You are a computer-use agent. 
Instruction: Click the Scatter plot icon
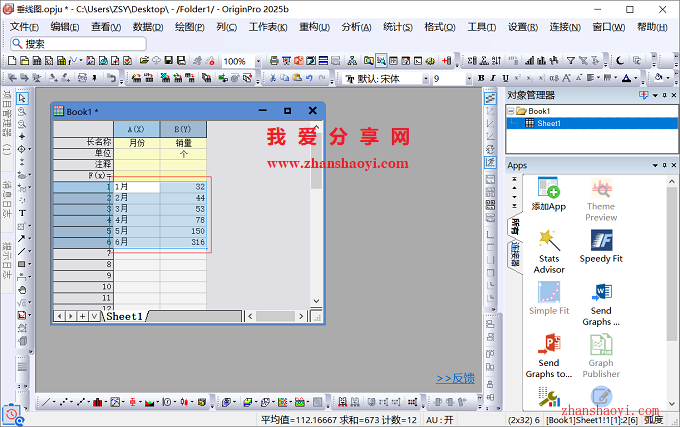pyautogui.click(x=64, y=402)
